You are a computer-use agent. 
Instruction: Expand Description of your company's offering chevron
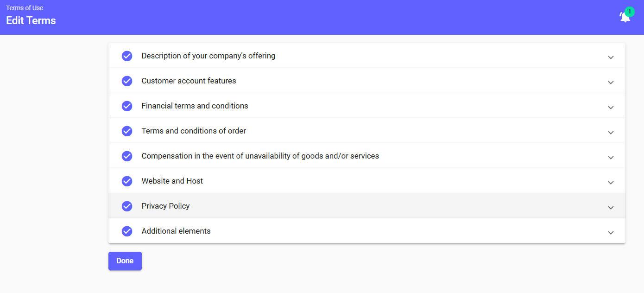pos(611,57)
